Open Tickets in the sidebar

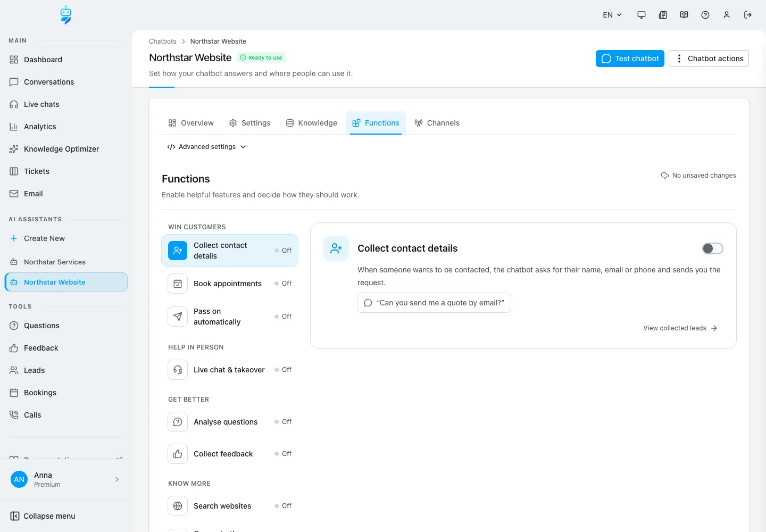click(66, 171)
